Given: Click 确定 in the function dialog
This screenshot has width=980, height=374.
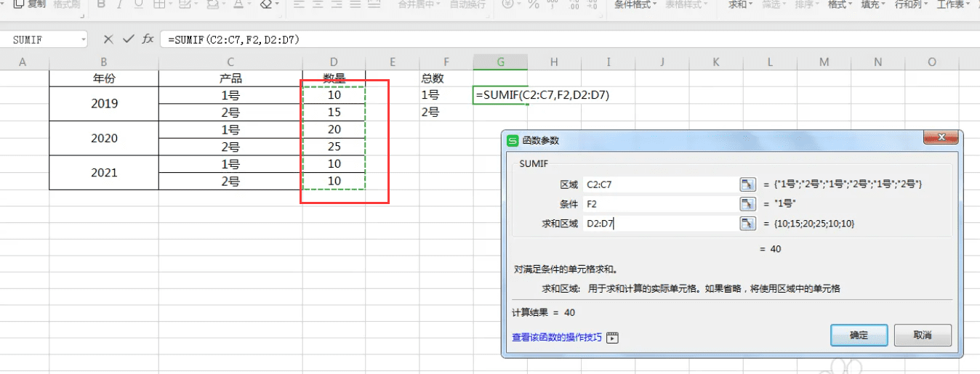Looking at the screenshot, I should tap(859, 336).
